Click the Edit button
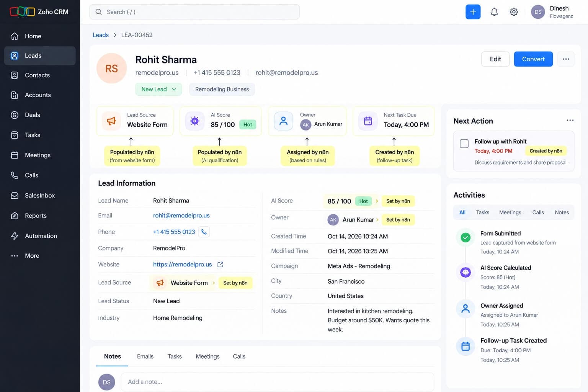 [x=495, y=59]
